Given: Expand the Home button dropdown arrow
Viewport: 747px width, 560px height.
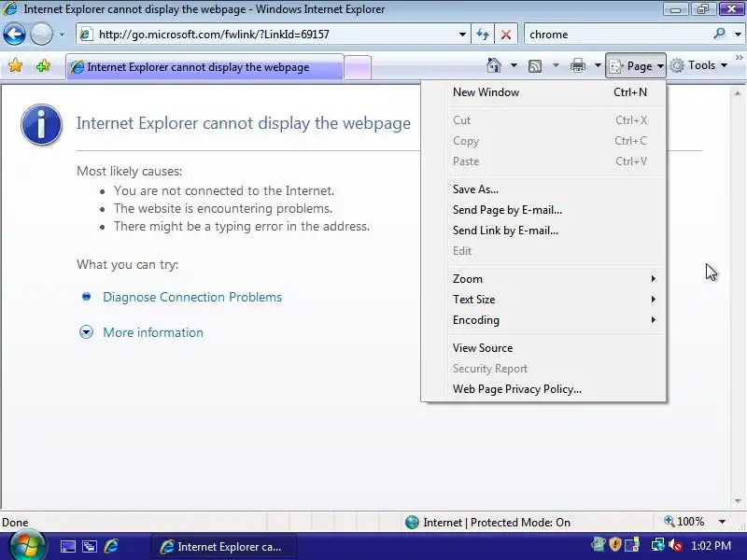Looking at the screenshot, I should [514, 65].
